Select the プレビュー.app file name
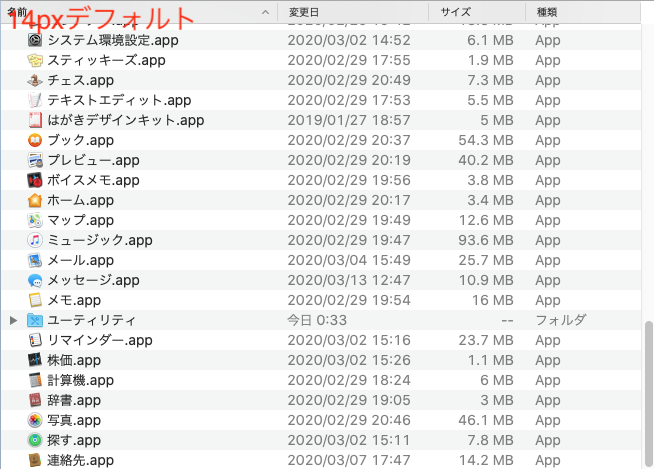 point(93,160)
